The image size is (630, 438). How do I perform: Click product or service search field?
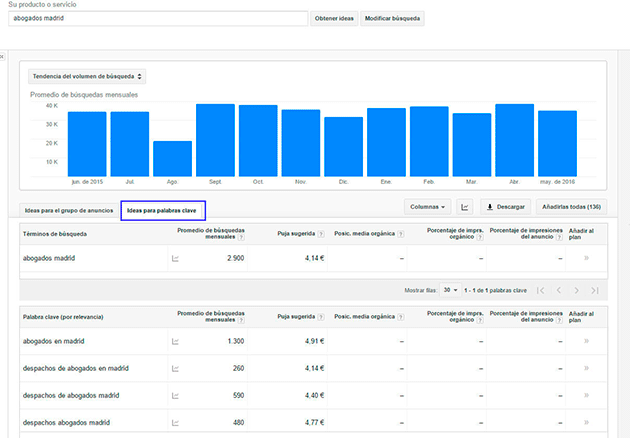158,18
